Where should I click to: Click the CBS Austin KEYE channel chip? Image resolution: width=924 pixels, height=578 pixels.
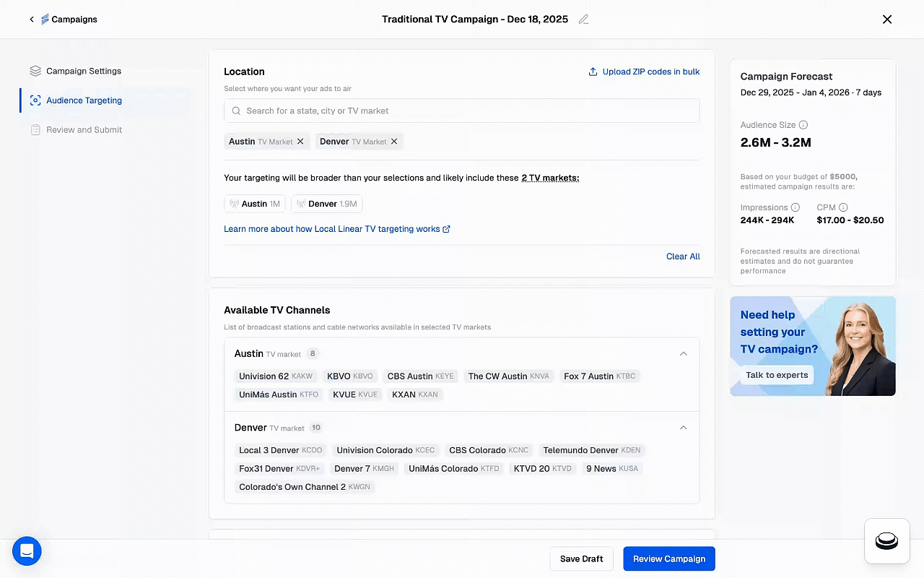point(421,376)
